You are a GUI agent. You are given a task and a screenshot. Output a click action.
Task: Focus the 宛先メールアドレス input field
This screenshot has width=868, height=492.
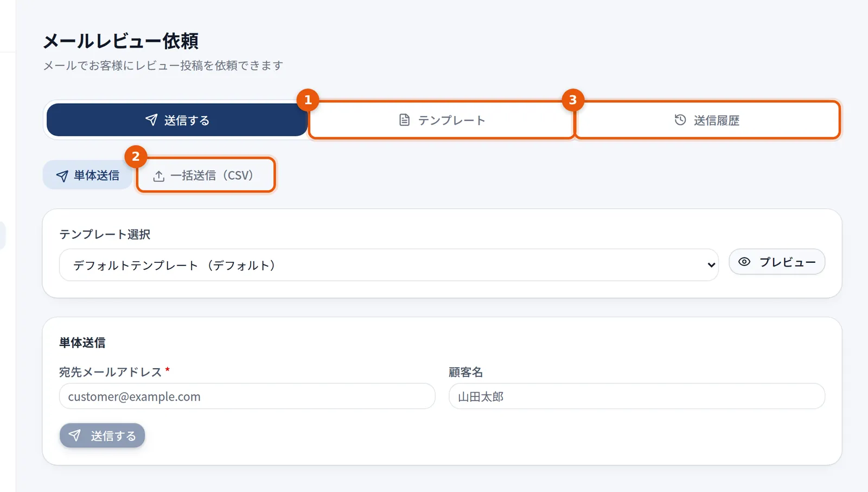pyautogui.click(x=247, y=396)
